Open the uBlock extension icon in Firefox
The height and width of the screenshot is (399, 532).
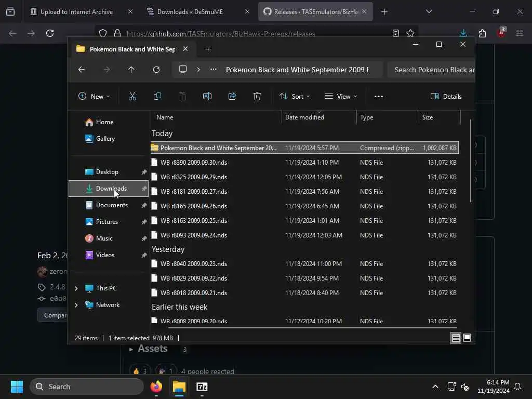tap(501, 33)
